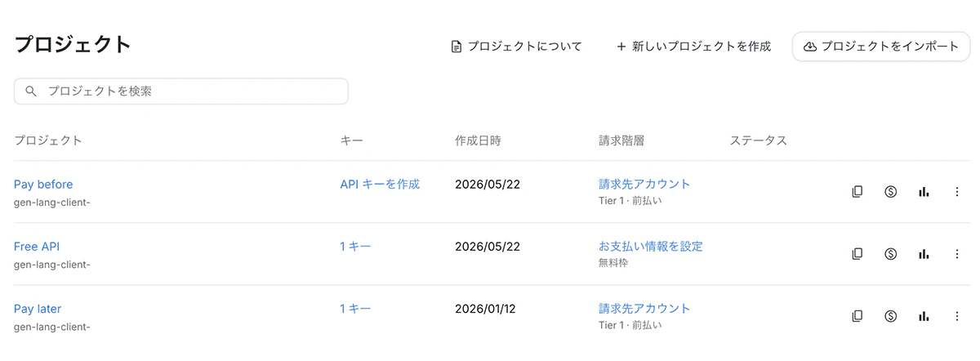The image size is (980, 361).
Task: View usage chart icon for Pay later
Action: click(924, 316)
